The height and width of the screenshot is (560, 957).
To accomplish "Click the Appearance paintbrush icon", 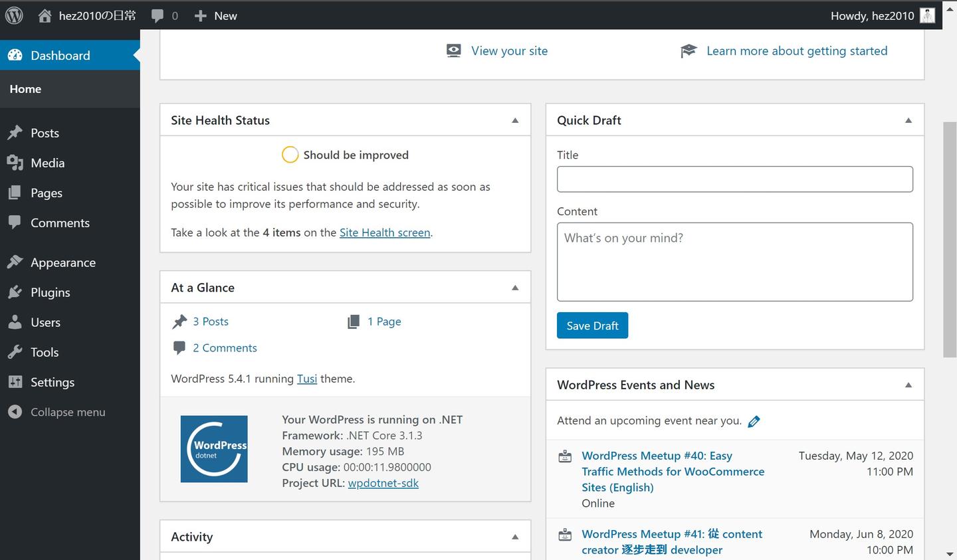I will pos(15,262).
